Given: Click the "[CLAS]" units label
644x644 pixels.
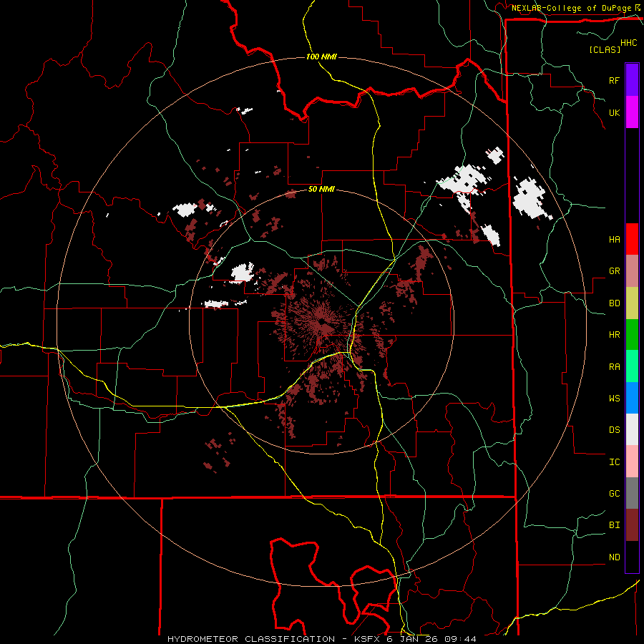Looking at the screenshot, I should click(x=605, y=49).
